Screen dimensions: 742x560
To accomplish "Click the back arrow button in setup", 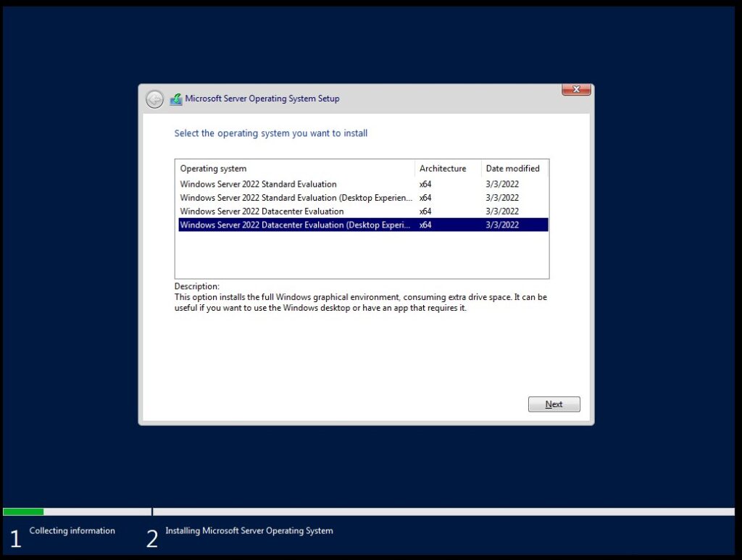I will point(154,99).
